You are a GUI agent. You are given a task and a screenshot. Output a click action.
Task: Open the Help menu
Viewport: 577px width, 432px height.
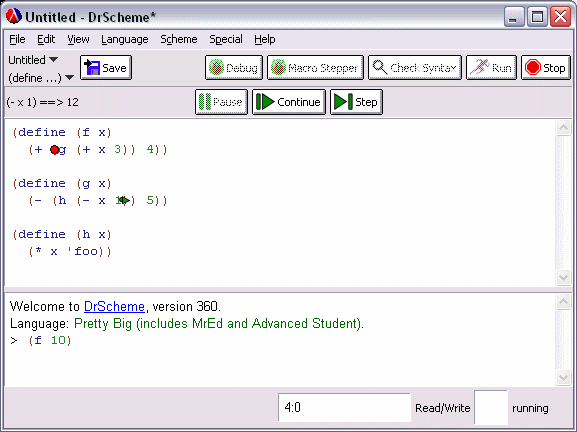[265, 39]
